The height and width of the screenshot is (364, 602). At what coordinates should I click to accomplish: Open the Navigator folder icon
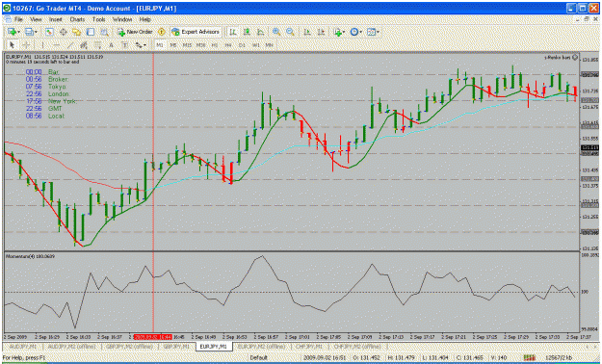point(76,32)
